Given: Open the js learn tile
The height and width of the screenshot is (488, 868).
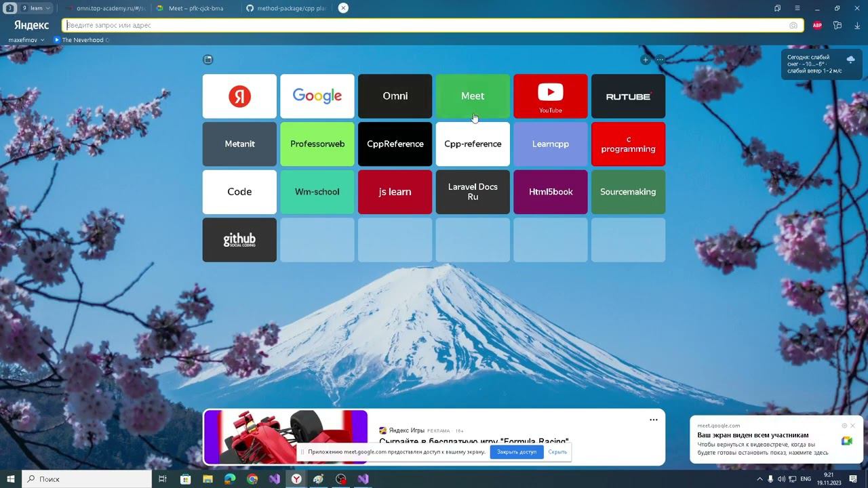Looking at the screenshot, I should coord(395,192).
